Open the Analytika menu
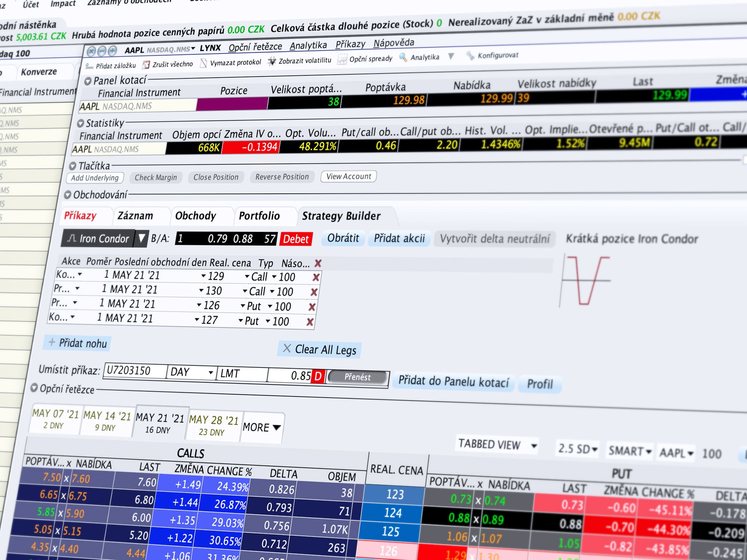The image size is (747, 560). point(308,46)
